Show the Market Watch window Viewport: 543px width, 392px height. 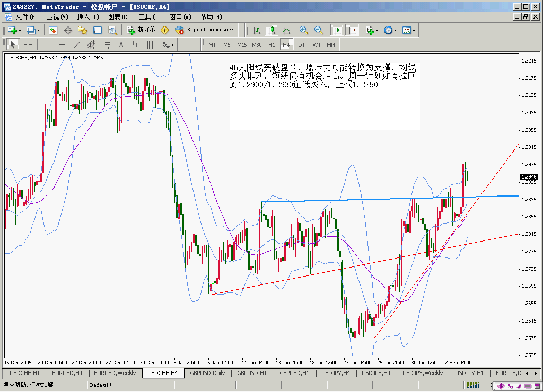[x=53, y=30]
